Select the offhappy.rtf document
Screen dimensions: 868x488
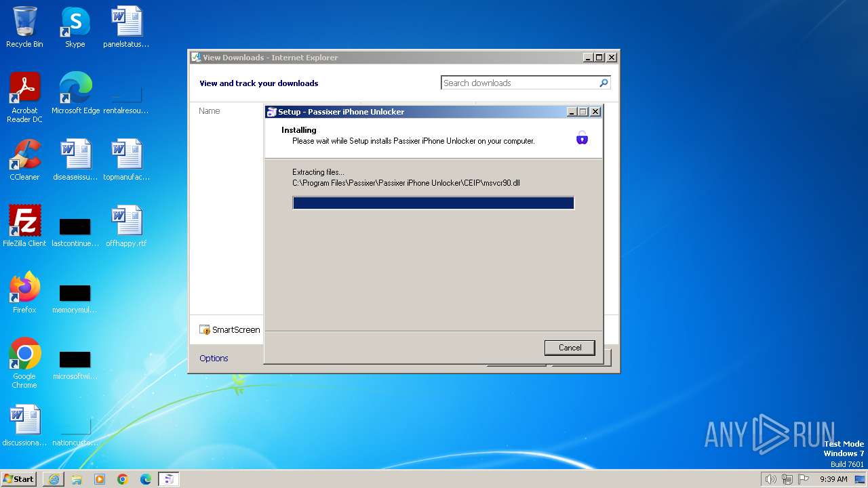[126, 226]
